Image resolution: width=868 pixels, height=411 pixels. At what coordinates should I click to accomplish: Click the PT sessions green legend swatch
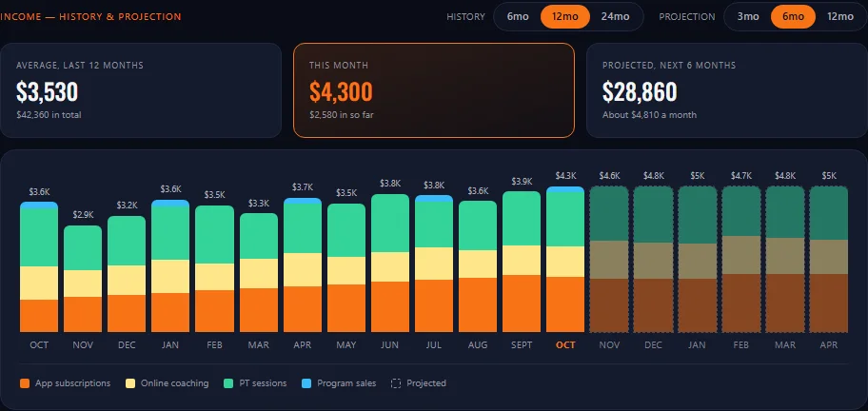pyautogui.click(x=228, y=383)
